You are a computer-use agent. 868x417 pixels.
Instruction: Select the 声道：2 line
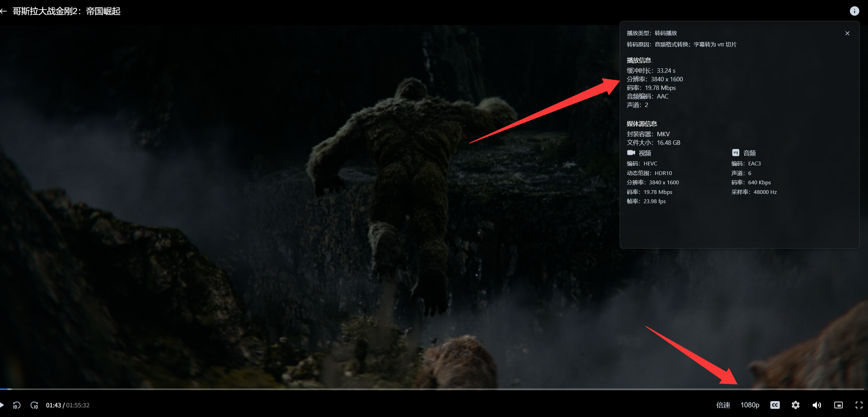[x=637, y=105]
